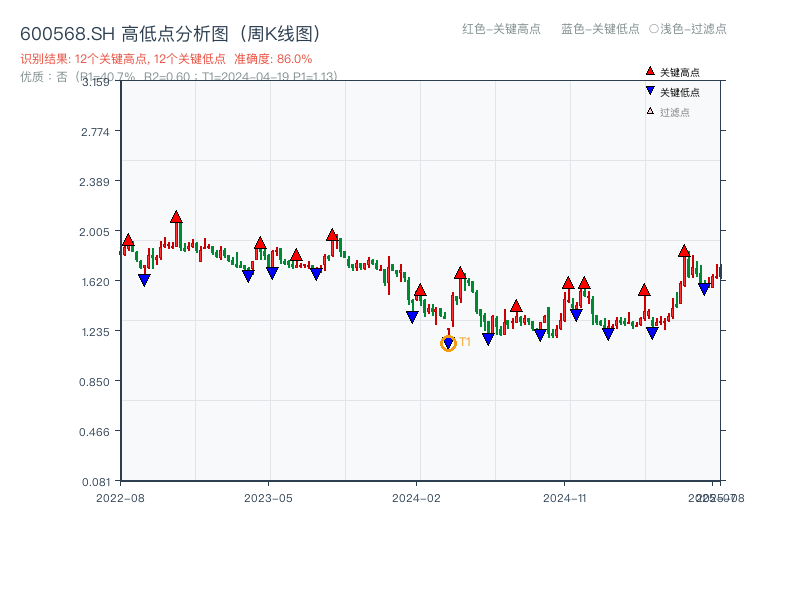
Task: Click hollow triangle icon in 过滤点 legend
Action: point(650,111)
